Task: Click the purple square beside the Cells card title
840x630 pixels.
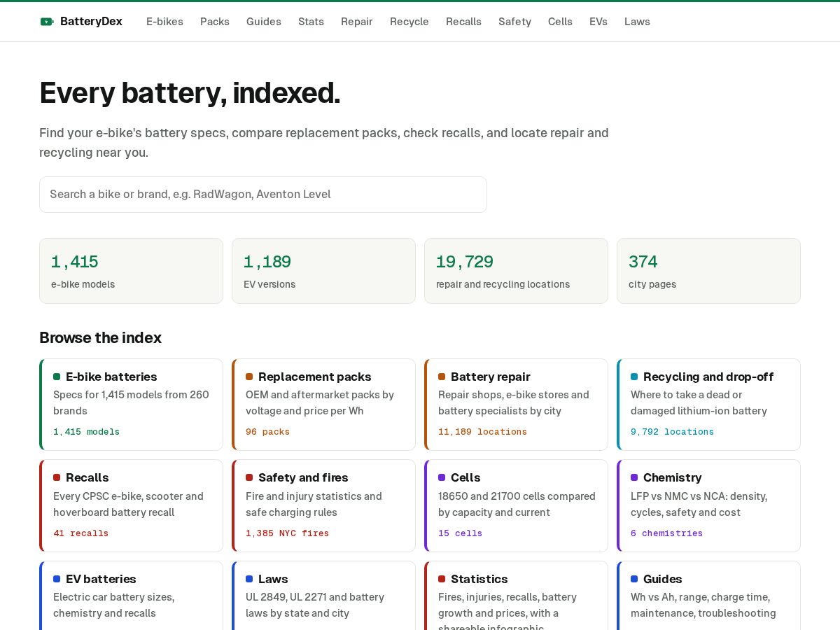Action: click(x=442, y=477)
